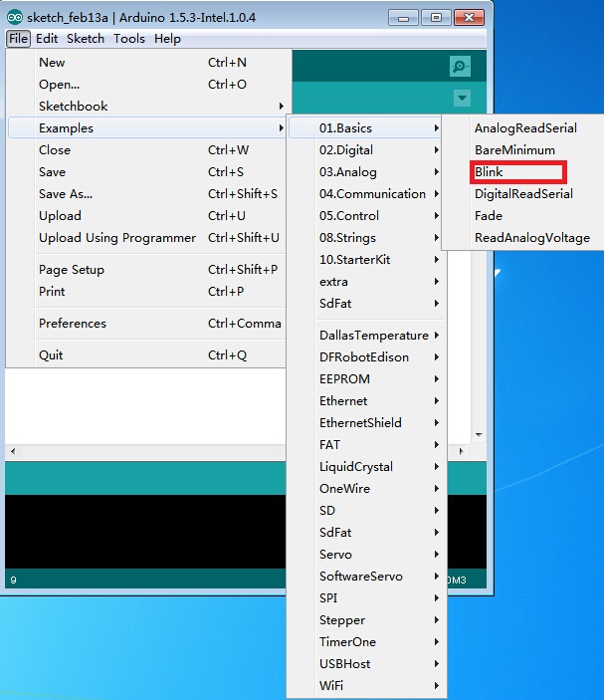Expand the SD library examples
Image resolution: width=604 pixels, height=700 pixels.
(365, 510)
